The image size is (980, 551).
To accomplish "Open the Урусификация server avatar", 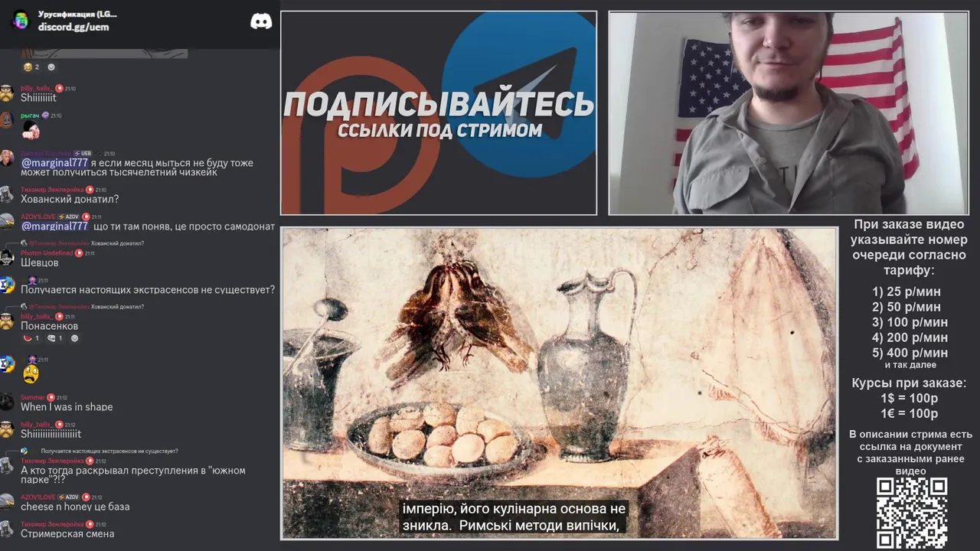I will point(21,20).
